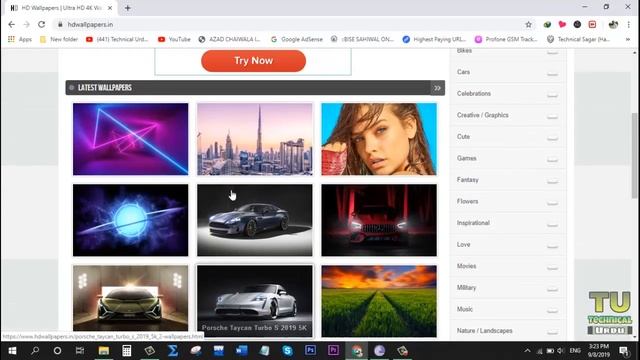Open the BISE SAHIWAL bookmark
Image resolution: width=640 pixels, height=360 pixels.
pos(362,39)
